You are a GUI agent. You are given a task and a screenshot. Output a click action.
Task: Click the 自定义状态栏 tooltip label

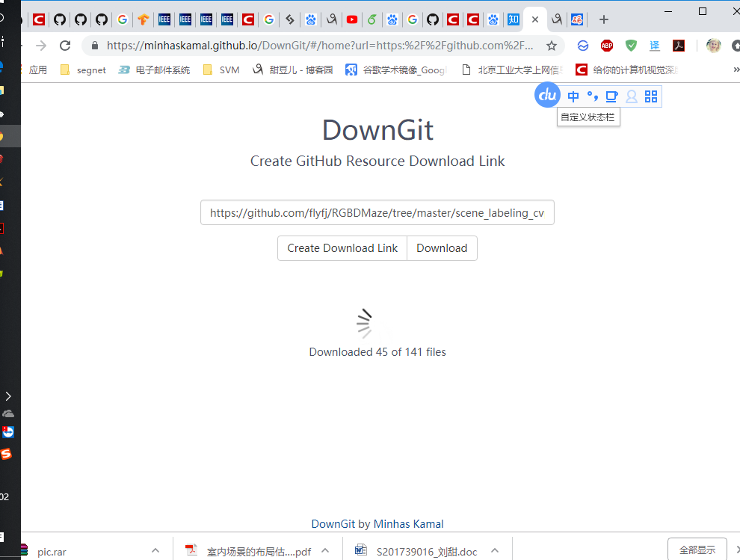[x=588, y=117]
